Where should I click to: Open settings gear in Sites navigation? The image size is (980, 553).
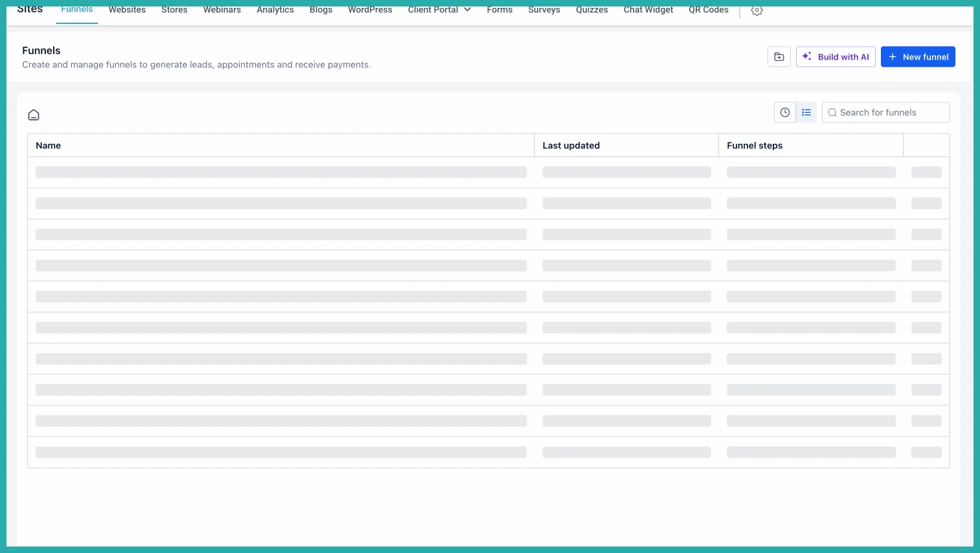[757, 10]
